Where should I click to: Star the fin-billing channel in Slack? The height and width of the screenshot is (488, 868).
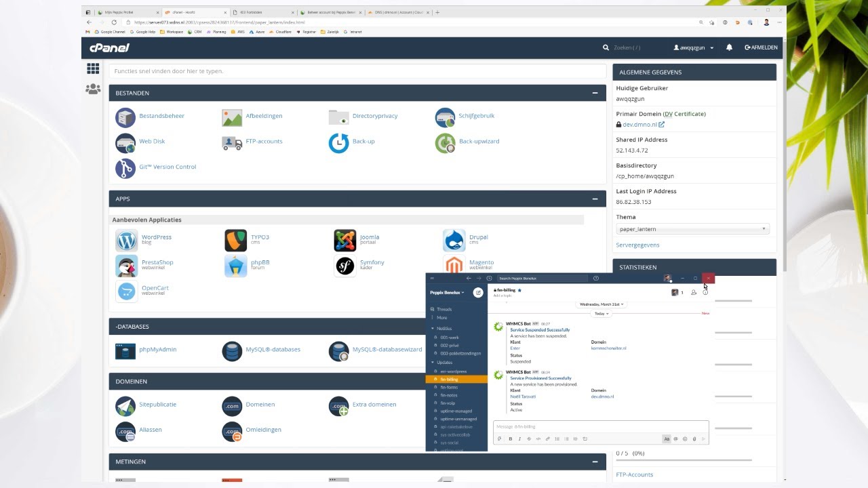(x=519, y=290)
